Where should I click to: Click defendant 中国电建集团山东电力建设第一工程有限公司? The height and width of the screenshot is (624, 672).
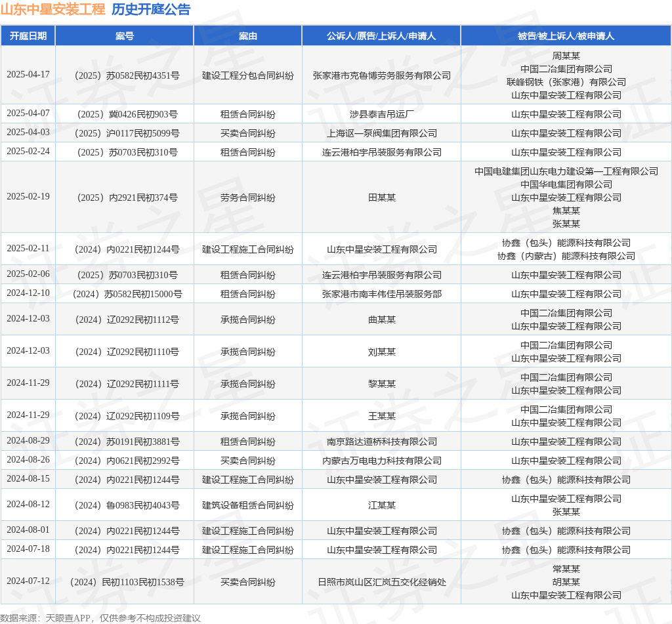click(566, 171)
